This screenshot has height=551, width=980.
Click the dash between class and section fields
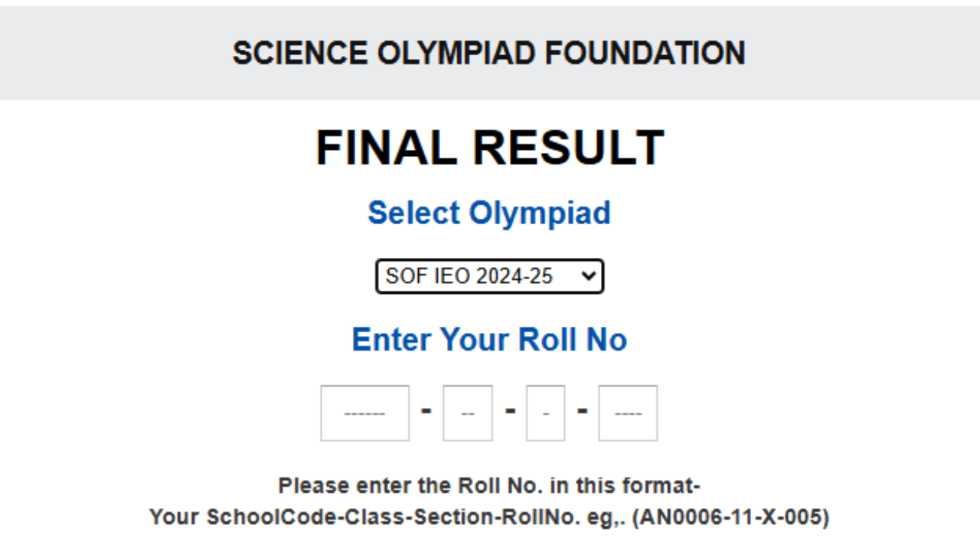click(x=510, y=411)
